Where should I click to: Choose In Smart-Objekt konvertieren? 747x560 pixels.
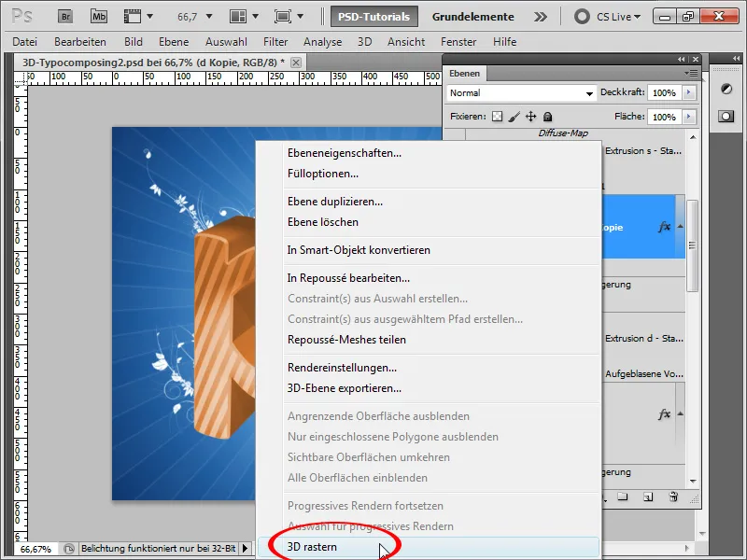[x=359, y=250]
